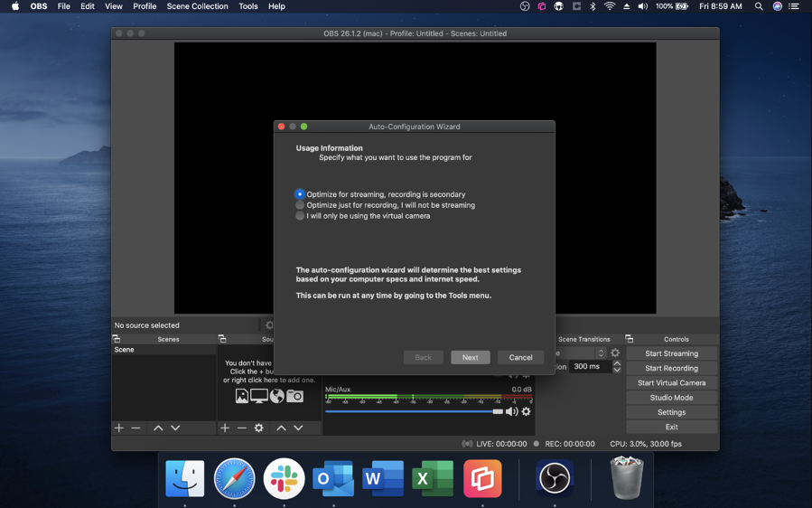Select the Scene item in Scenes list

[164, 350]
